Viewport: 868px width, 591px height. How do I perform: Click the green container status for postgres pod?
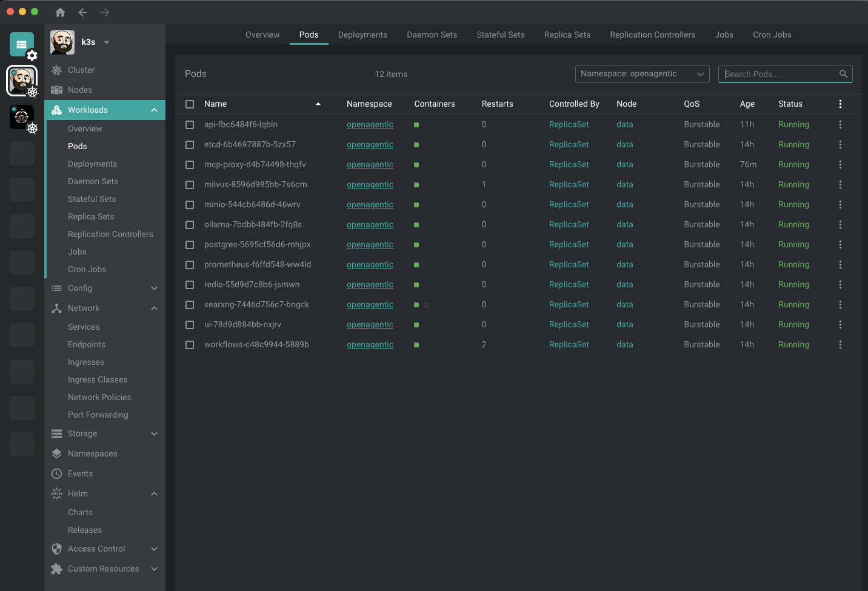click(416, 245)
